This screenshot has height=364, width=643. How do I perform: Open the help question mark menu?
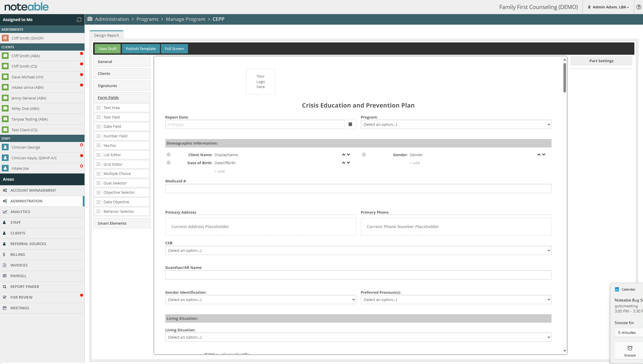(639, 7)
